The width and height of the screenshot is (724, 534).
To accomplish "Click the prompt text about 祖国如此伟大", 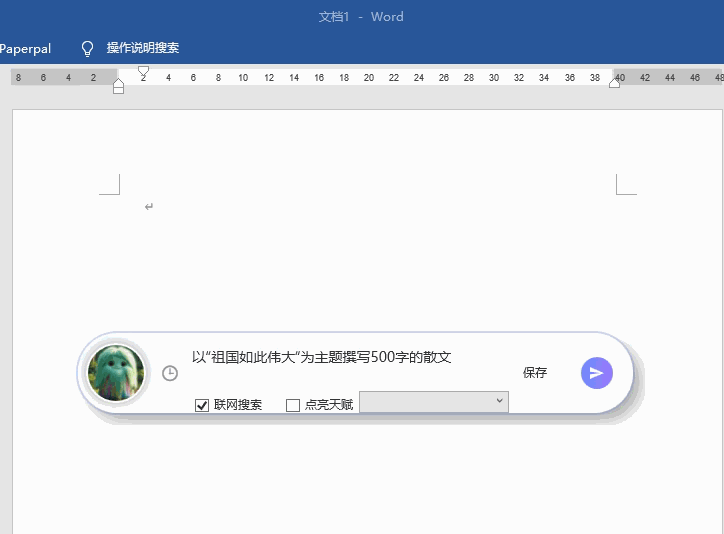I will click(321, 357).
